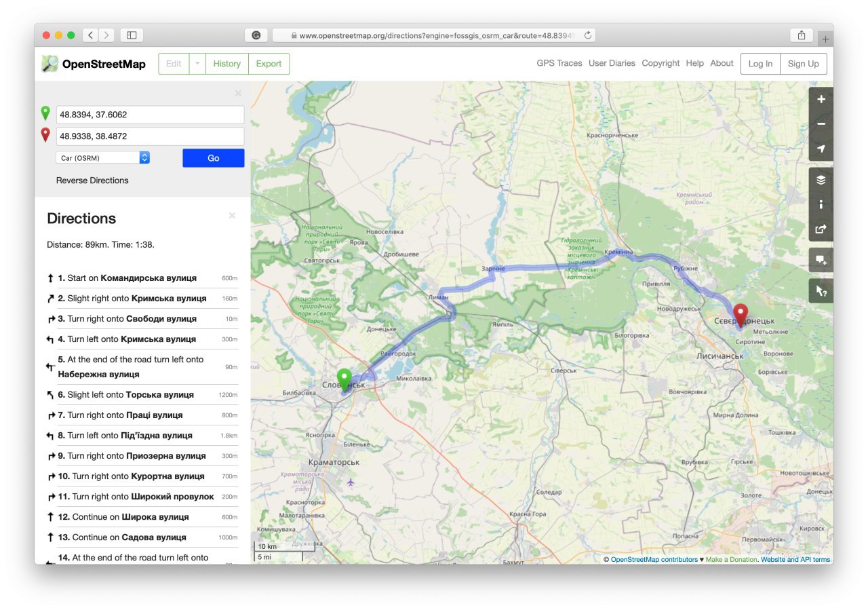868x610 pixels.
Task: Click Make a Donation link
Action: point(731,560)
